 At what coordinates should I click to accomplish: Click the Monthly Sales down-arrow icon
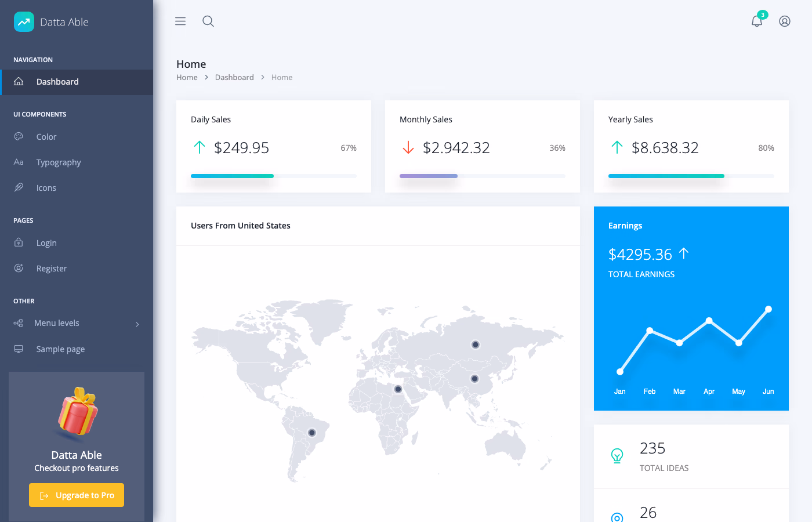[408, 147]
